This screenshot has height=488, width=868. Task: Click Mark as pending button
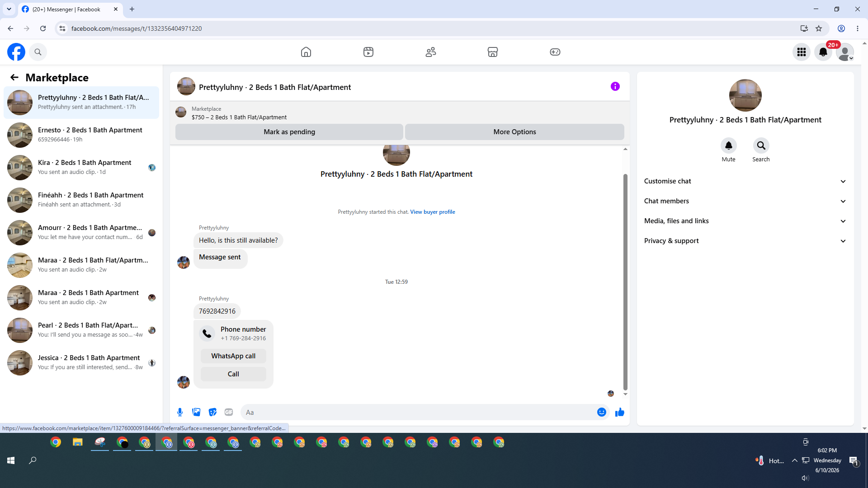point(289,132)
